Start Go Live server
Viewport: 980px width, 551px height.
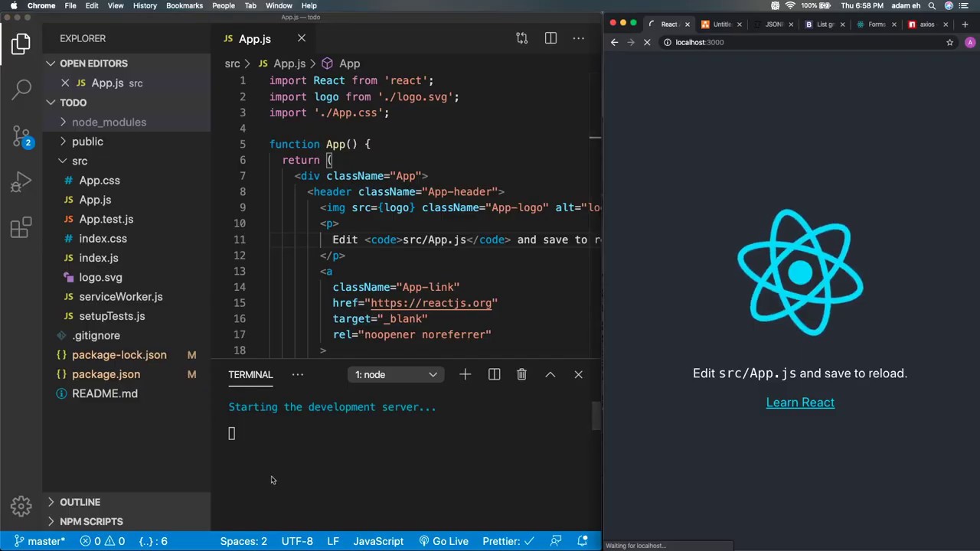(444, 541)
